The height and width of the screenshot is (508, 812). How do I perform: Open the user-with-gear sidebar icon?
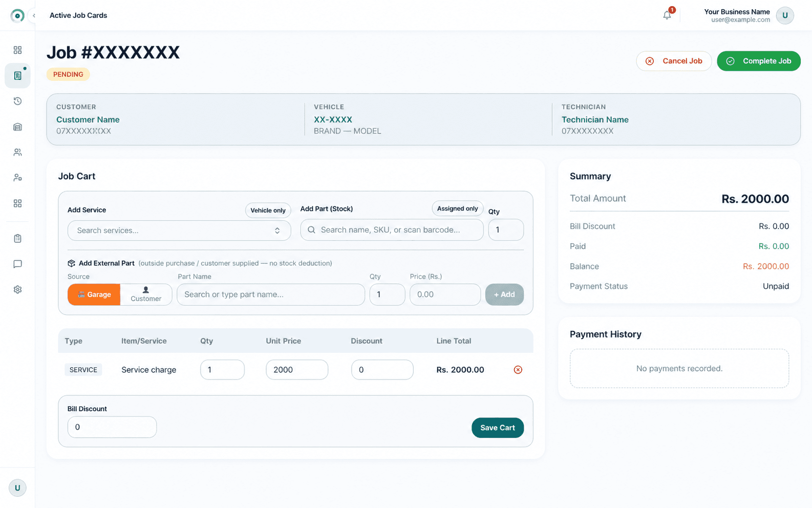[x=17, y=178]
